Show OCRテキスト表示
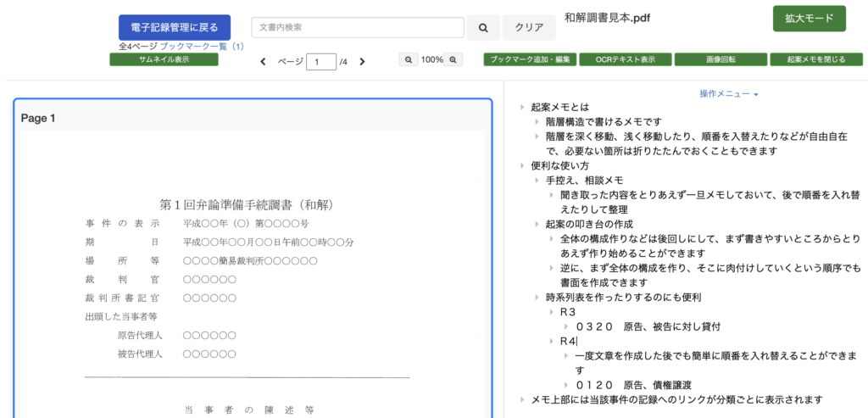This screenshot has height=418, width=868. tap(626, 60)
